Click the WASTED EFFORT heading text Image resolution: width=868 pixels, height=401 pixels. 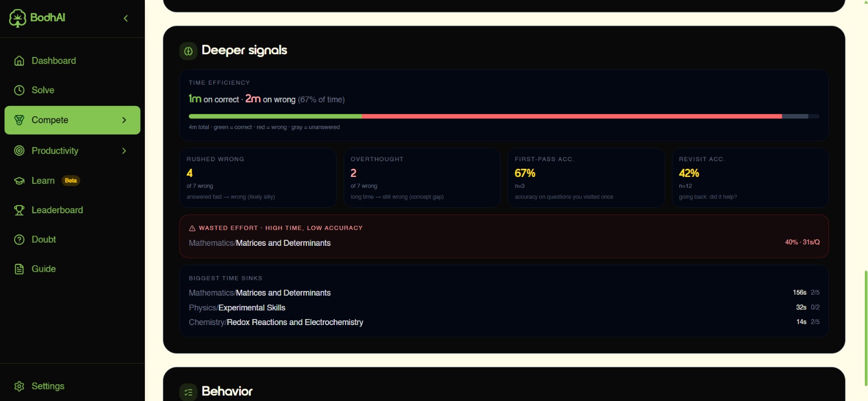coord(280,228)
